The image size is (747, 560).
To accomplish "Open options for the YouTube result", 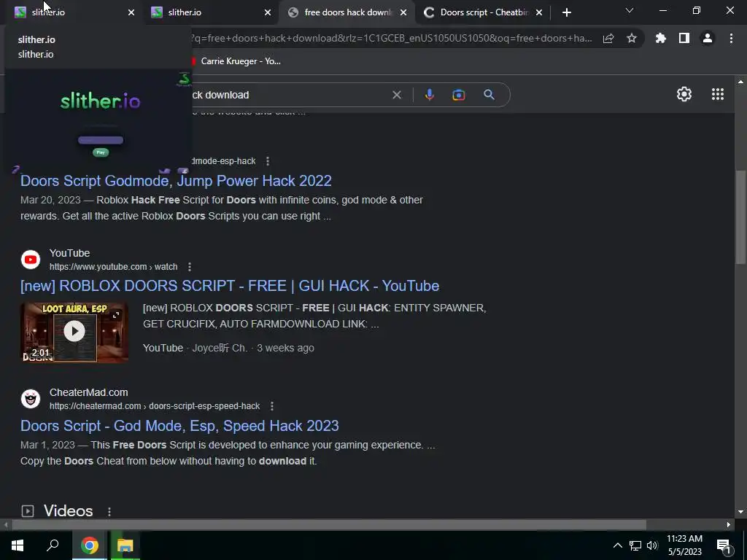I will pyautogui.click(x=190, y=267).
